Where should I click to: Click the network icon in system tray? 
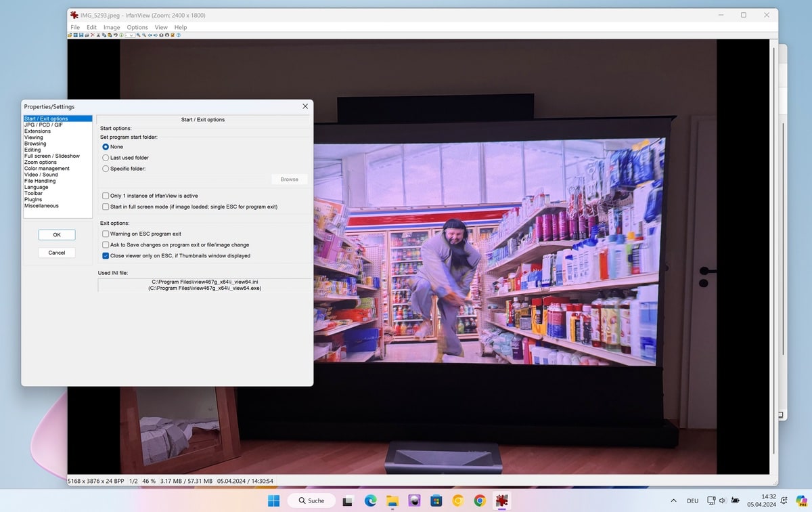pos(711,501)
